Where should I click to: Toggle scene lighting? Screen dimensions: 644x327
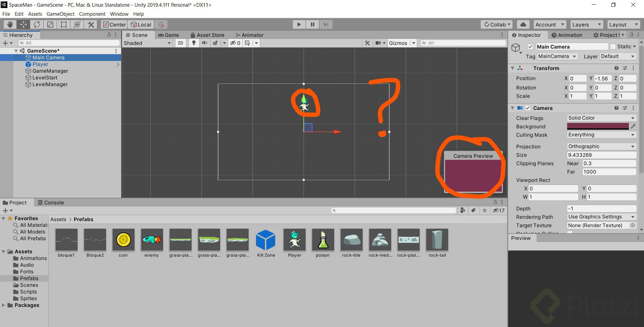[x=194, y=43]
